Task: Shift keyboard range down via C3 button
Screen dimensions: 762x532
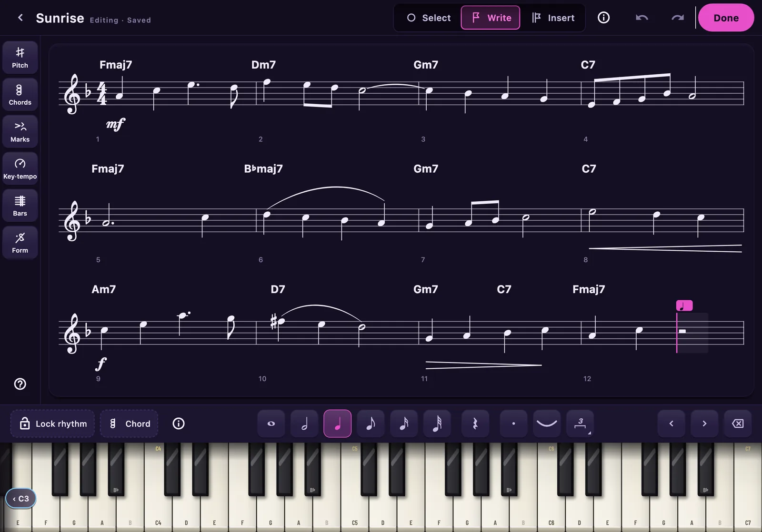Action: coord(20,499)
